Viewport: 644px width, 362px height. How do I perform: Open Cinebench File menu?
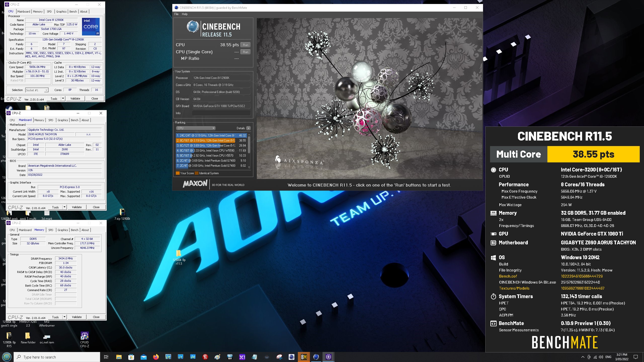pyautogui.click(x=176, y=14)
